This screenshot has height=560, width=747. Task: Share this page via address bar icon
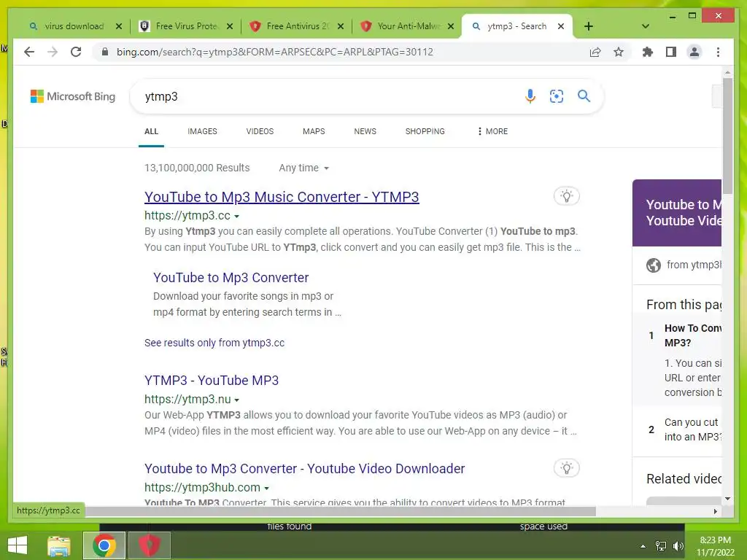(x=595, y=52)
